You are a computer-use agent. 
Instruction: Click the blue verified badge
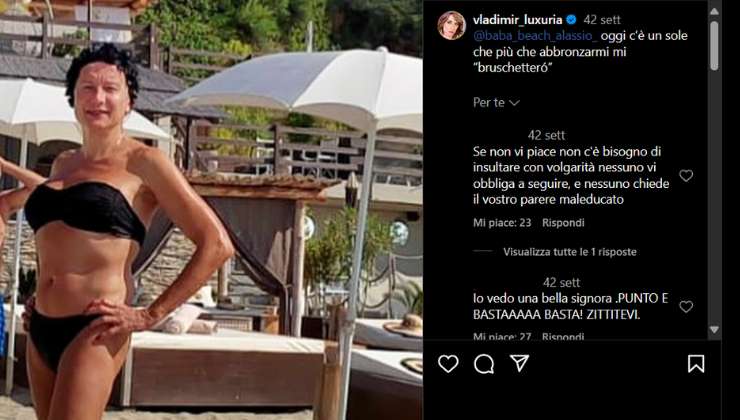(x=571, y=20)
